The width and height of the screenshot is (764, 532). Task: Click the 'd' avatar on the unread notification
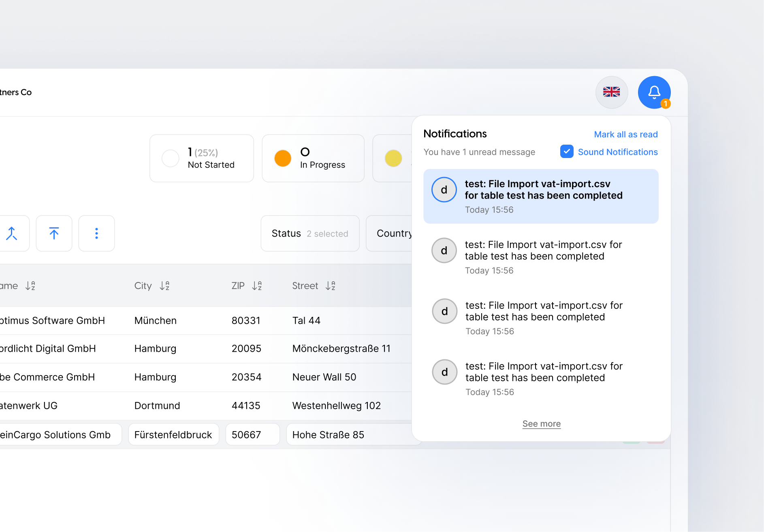coord(444,189)
